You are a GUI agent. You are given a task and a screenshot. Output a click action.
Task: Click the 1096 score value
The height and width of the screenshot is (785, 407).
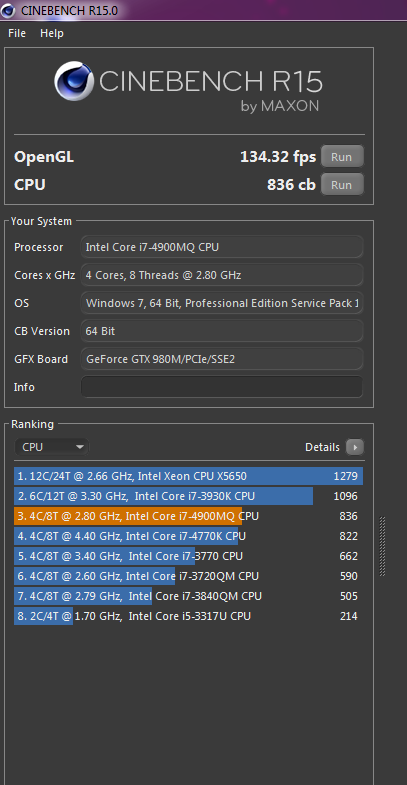pyautogui.click(x=346, y=496)
